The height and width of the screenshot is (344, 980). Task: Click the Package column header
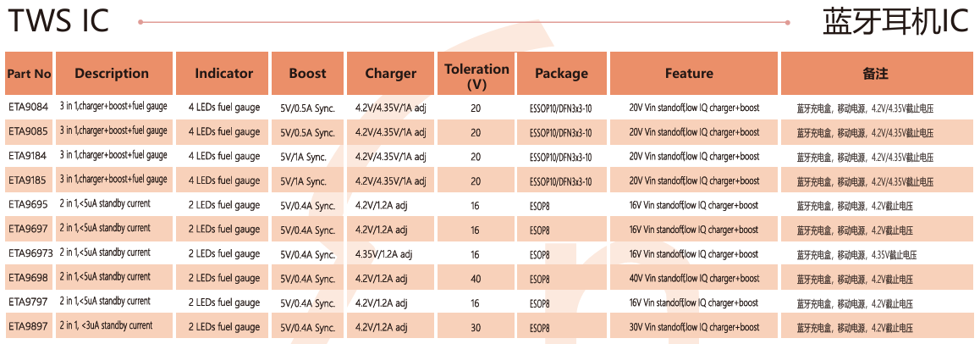[561, 74]
